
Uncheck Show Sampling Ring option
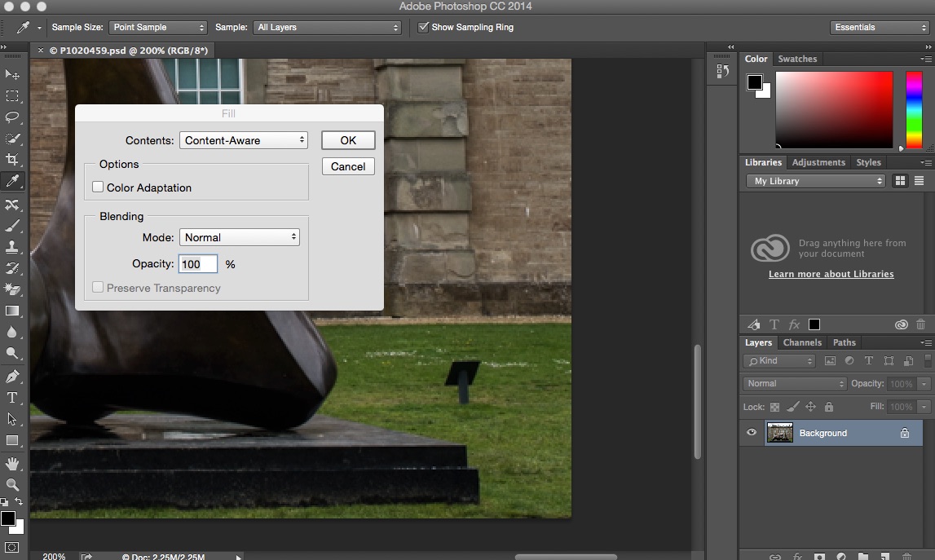tap(423, 27)
